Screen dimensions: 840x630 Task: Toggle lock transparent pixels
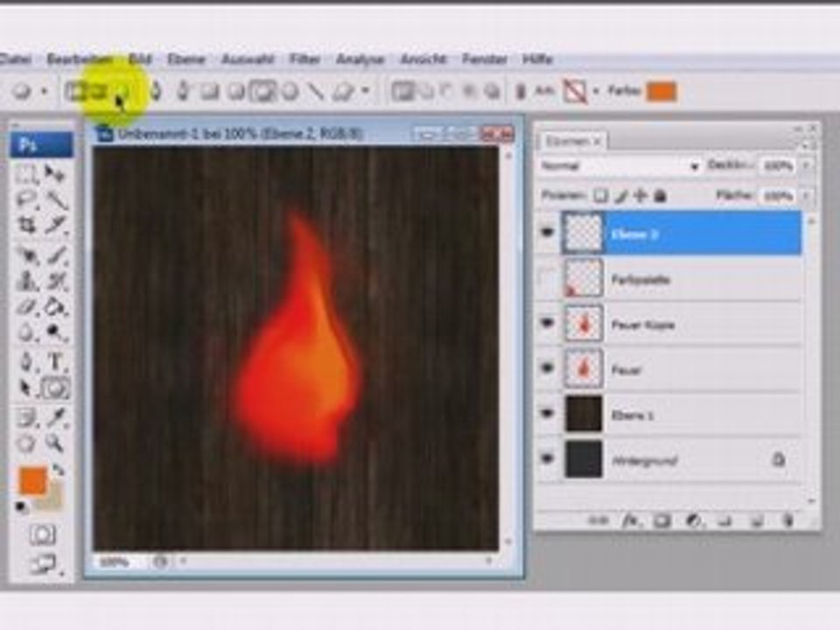point(601,196)
